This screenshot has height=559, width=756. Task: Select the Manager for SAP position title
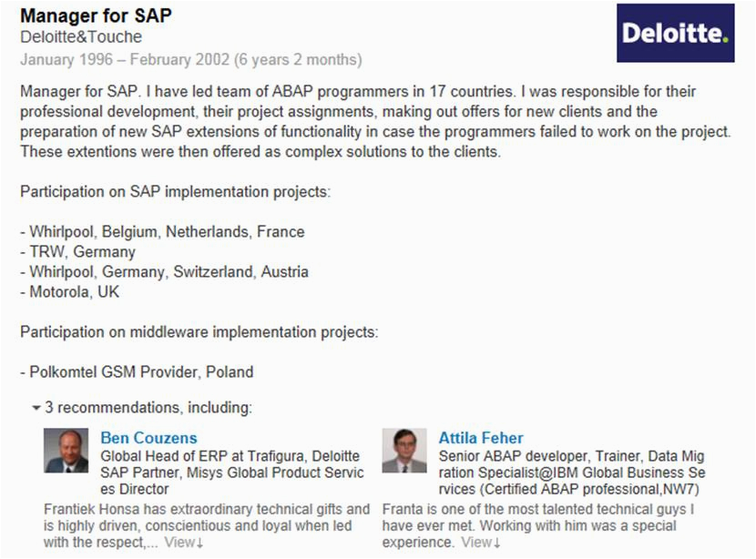pos(96,16)
